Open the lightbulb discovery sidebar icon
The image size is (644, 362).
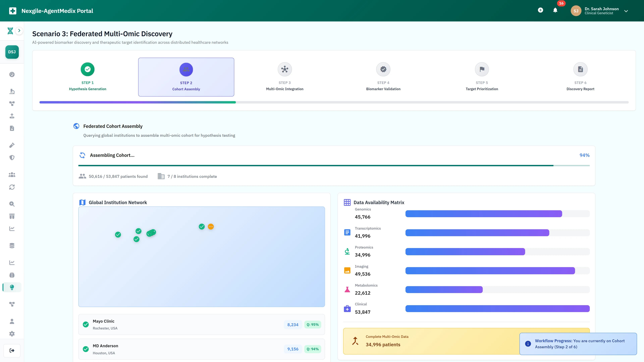(12, 287)
